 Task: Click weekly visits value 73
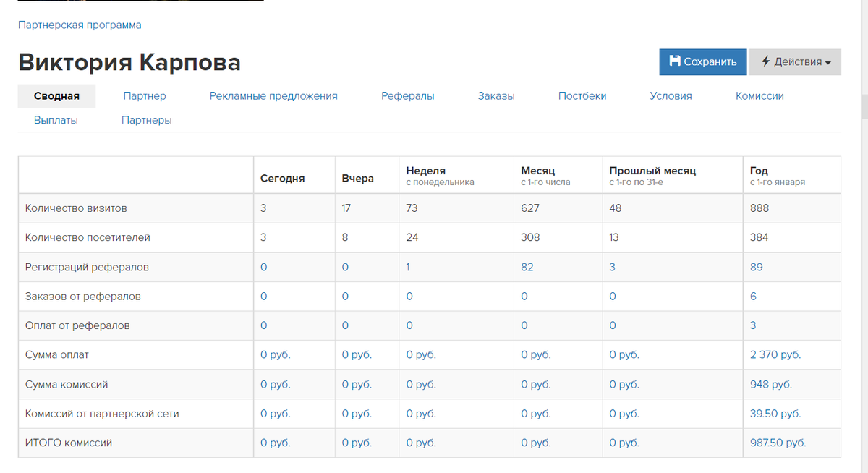412,208
